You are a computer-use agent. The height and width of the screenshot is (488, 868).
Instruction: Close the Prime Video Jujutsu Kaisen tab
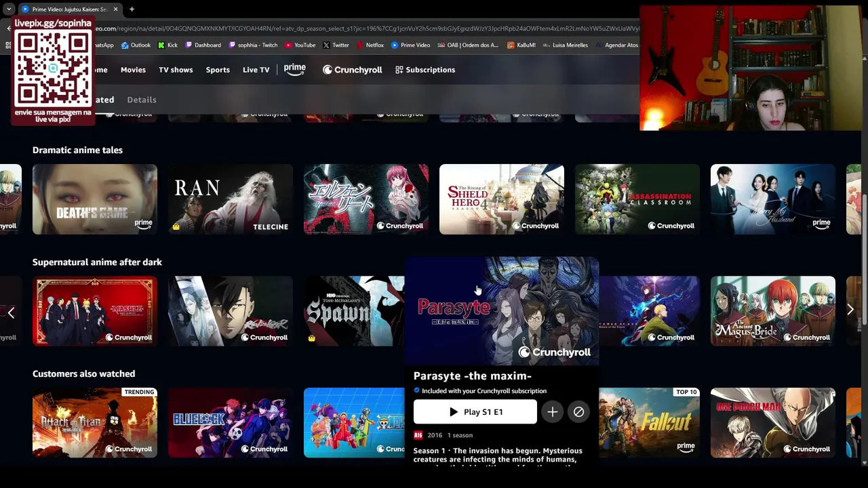click(115, 9)
